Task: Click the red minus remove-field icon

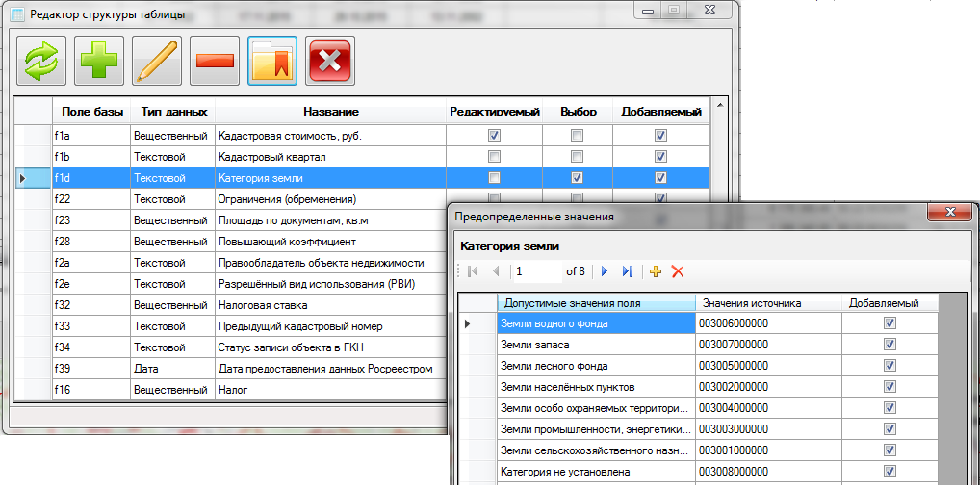Action: point(215,61)
